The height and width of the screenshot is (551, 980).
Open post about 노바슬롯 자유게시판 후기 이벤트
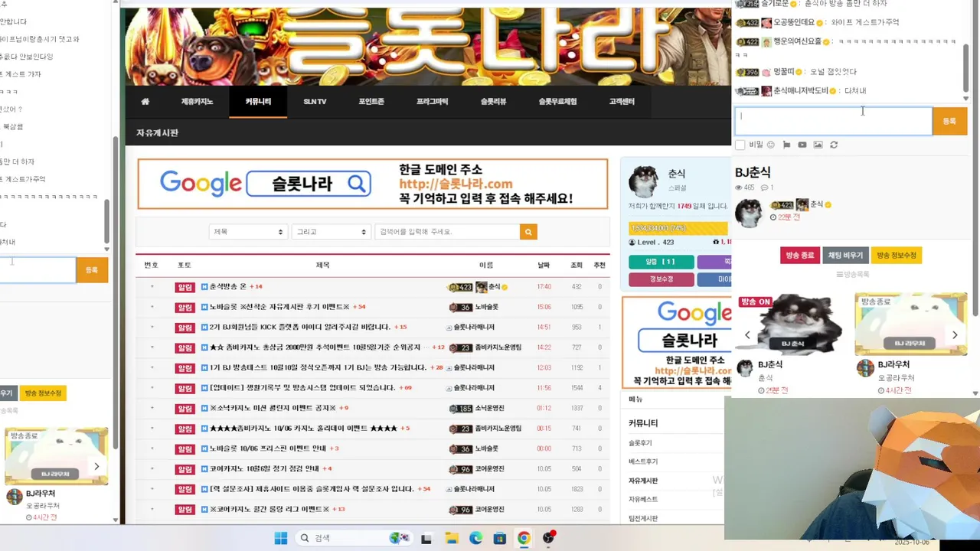(x=279, y=307)
